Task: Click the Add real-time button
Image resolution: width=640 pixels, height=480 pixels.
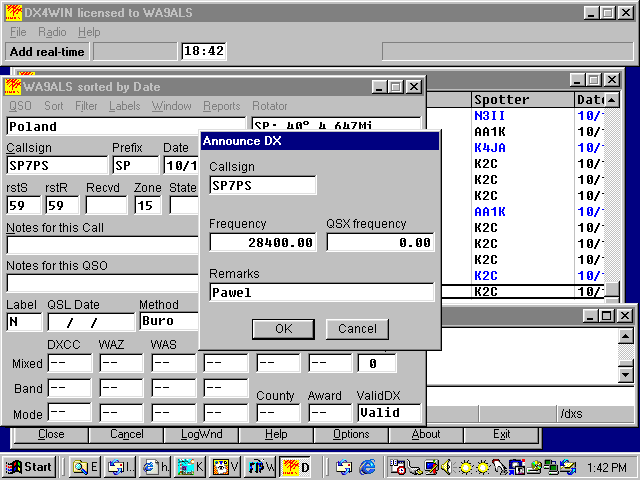Action: coord(47,52)
